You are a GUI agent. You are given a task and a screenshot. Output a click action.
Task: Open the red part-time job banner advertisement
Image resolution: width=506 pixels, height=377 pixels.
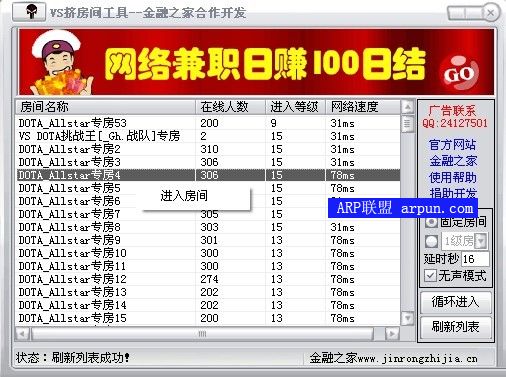tap(256, 62)
